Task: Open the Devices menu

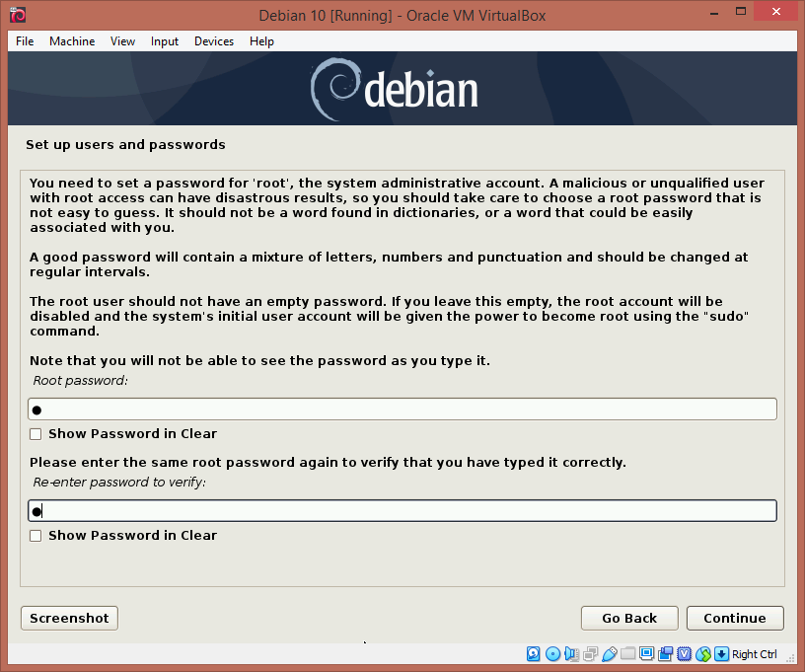Action: click(x=214, y=41)
